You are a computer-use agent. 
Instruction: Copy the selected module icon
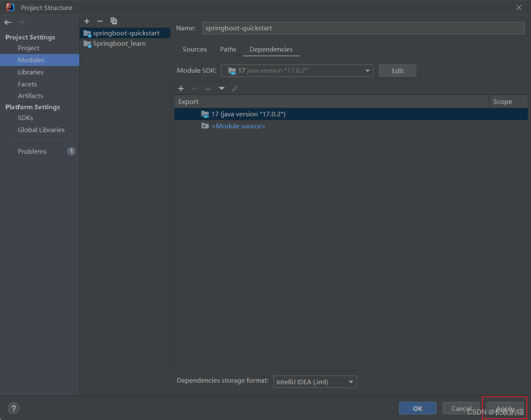tap(114, 21)
